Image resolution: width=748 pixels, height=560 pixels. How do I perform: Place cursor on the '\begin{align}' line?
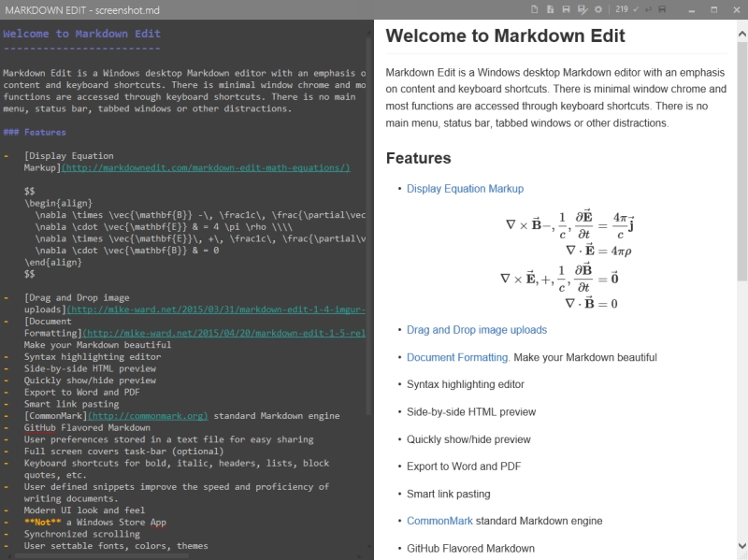point(58,203)
